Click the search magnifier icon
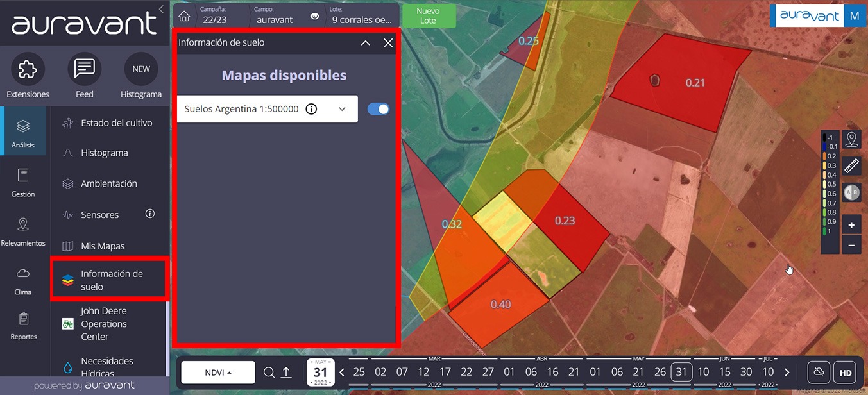868x395 pixels. pos(269,373)
